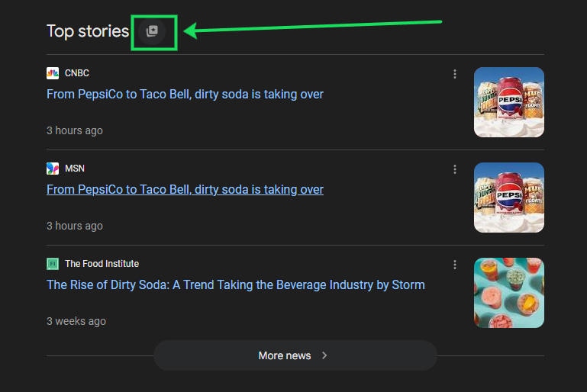Click the colorful drinks thumbnail for Food Institute story
587x392 pixels.
coord(508,293)
